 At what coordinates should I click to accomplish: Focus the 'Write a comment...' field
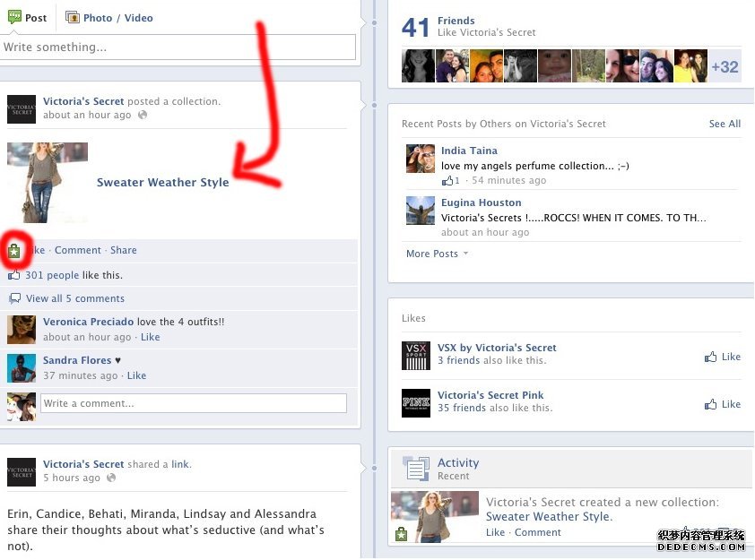point(194,403)
